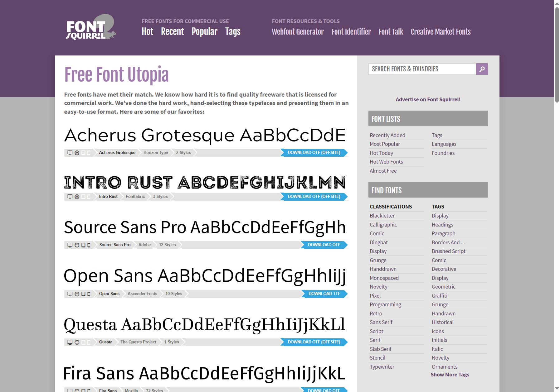The height and width of the screenshot is (392, 560).
Task: Click the Source Sans Pro name link
Action: pyautogui.click(x=115, y=245)
